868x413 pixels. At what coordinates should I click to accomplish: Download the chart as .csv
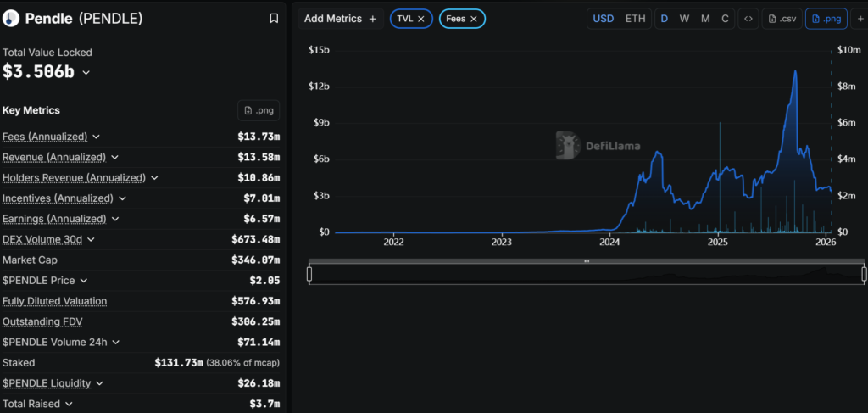click(781, 19)
